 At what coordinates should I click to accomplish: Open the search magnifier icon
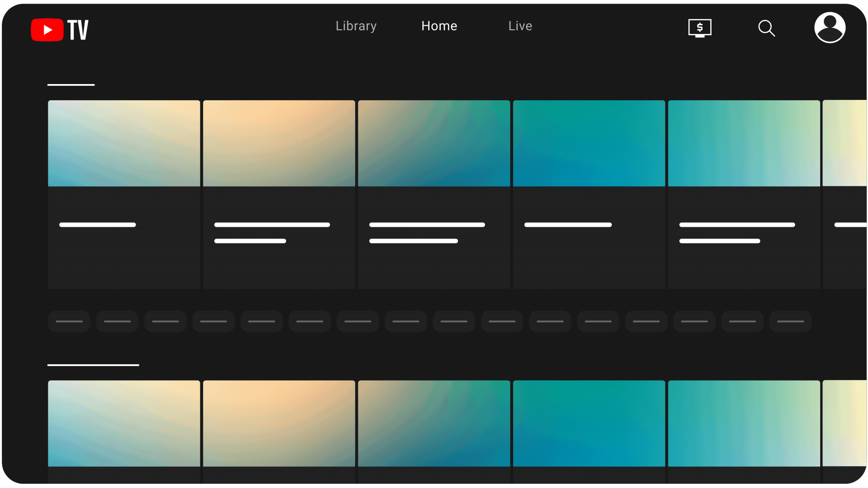(766, 28)
